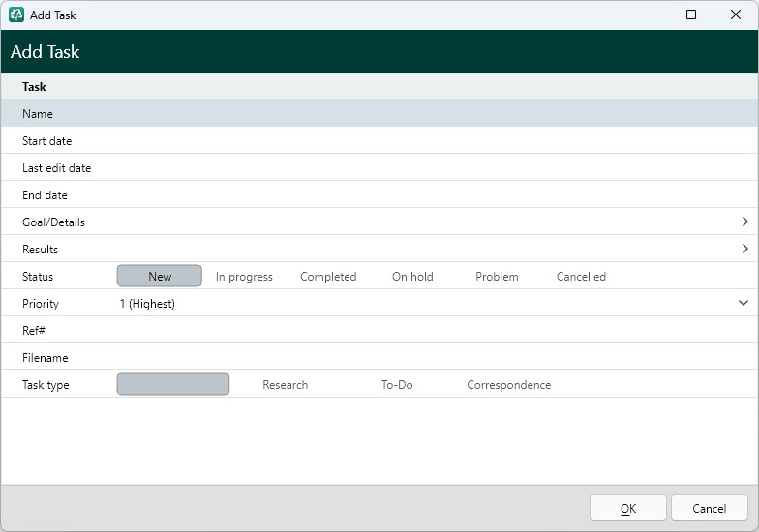Set task status to In progress

(244, 277)
